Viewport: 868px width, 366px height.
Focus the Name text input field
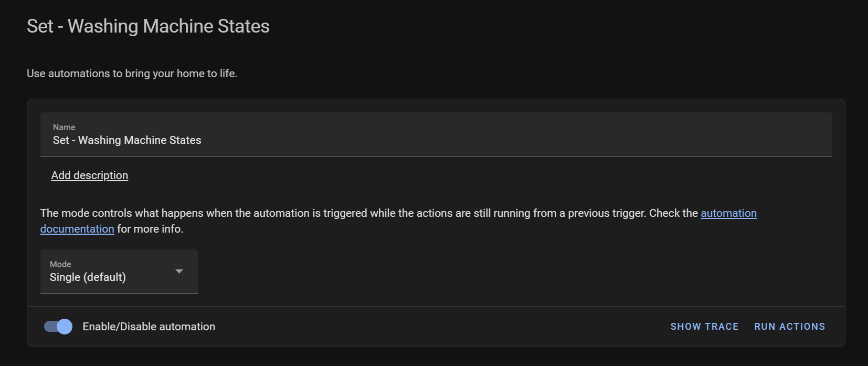(x=436, y=140)
